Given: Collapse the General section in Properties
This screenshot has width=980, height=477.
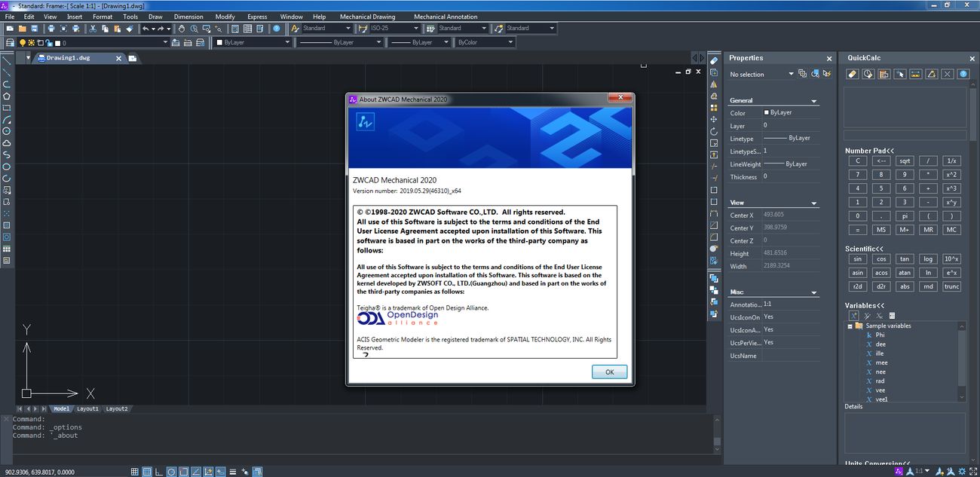Looking at the screenshot, I should 813,101.
